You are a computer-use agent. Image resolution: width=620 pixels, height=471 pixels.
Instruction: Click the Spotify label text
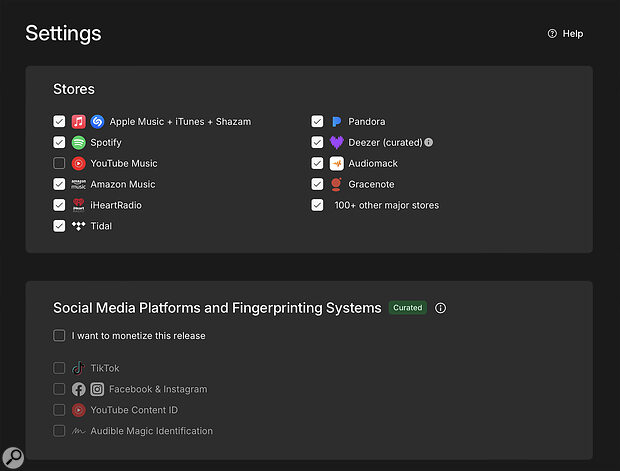tap(106, 142)
